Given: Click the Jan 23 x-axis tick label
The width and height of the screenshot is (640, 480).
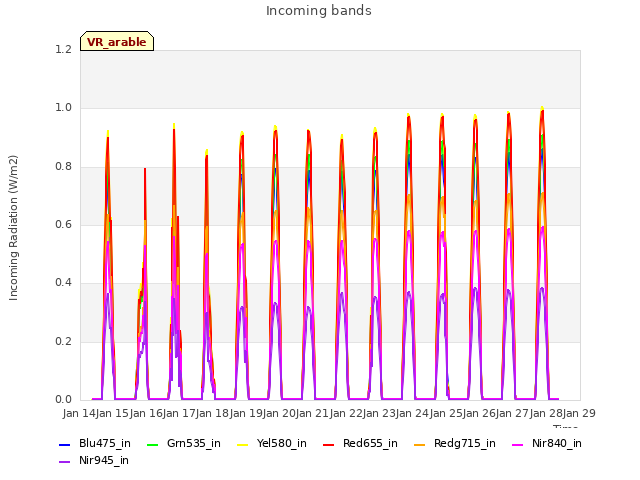Looking at the screenshot, I should coord(379,413).
